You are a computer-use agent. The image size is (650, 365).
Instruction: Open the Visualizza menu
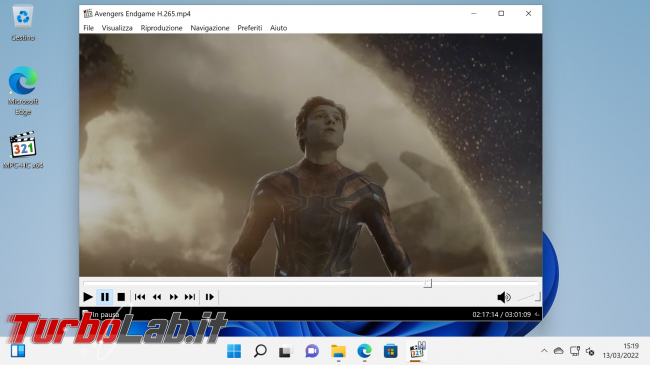point(117,28)
